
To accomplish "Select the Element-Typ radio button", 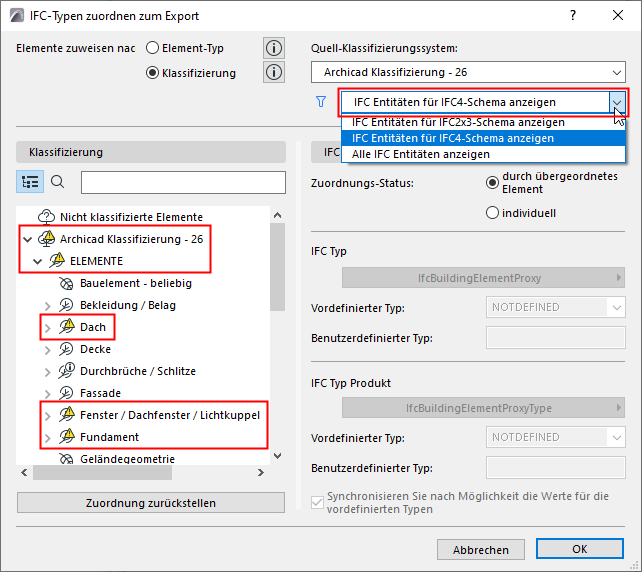I will [x=152, y=48].
